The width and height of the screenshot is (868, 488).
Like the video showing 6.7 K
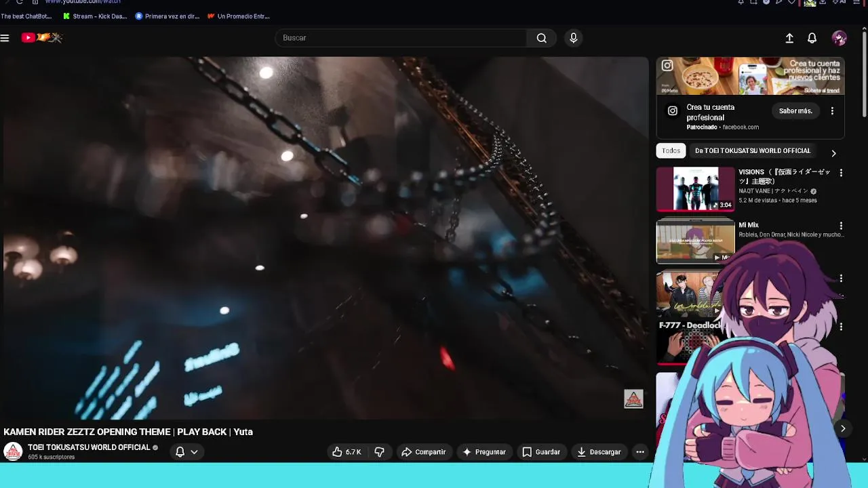pyautogui.click(x=347, y=452)
